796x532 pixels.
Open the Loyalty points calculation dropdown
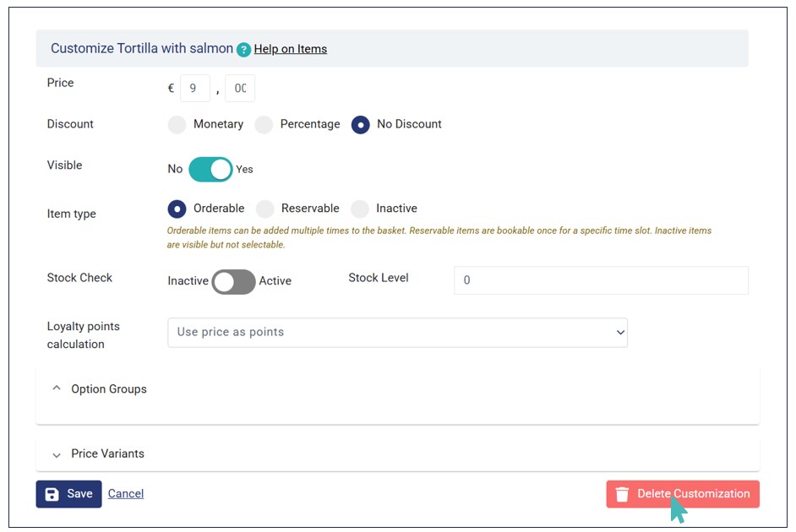tap(397, 333)
